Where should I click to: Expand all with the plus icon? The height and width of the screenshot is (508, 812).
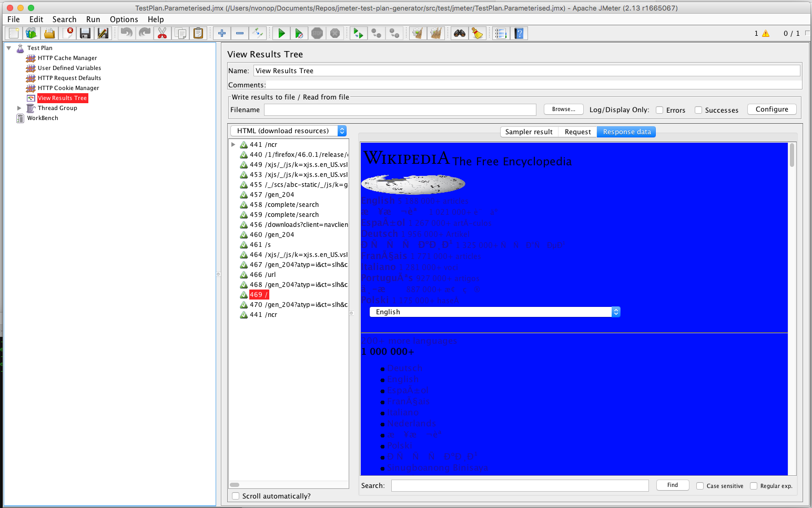[222, 33]
